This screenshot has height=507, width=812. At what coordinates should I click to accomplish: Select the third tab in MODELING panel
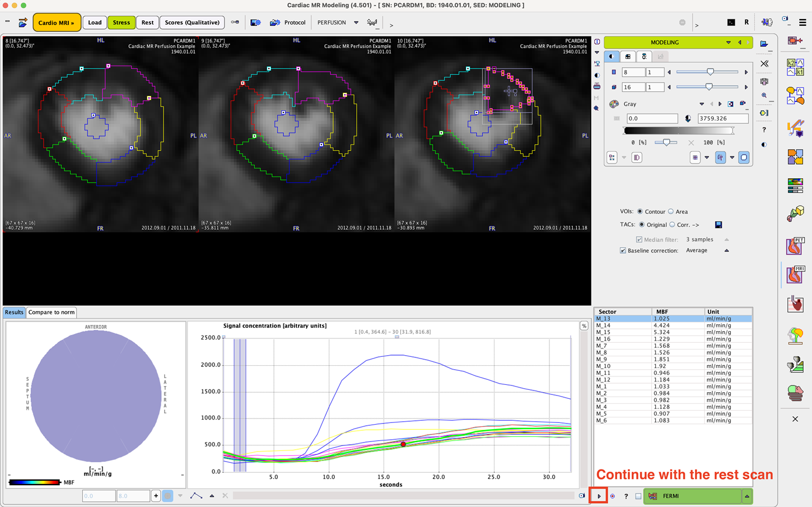(644, 57)
